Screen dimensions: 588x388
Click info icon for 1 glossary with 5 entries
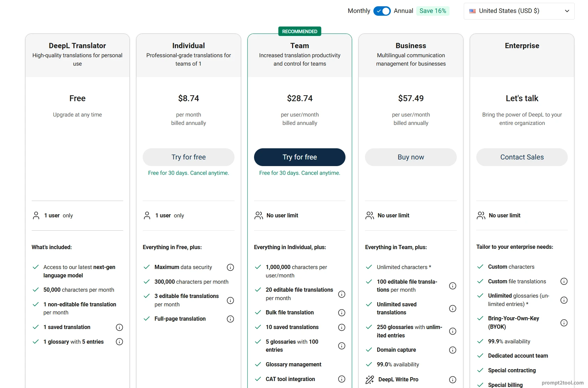[119, 342]
